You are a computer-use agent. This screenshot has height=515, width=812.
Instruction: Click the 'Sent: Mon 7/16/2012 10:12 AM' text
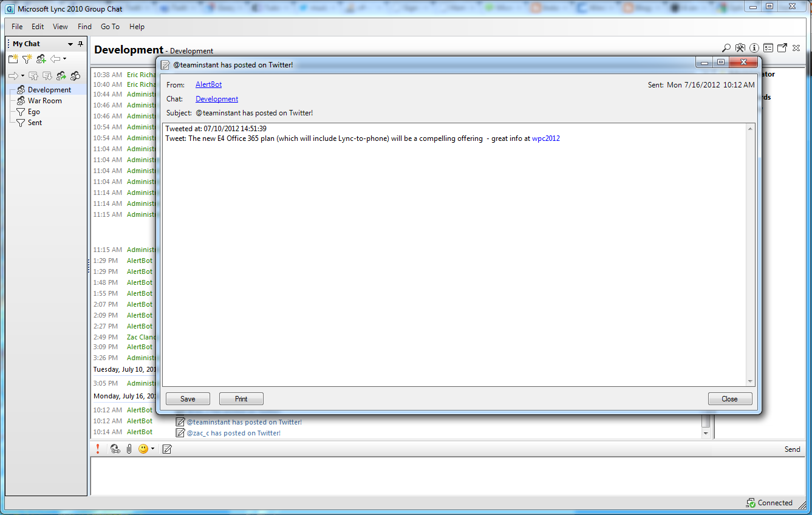click(701, 85)
